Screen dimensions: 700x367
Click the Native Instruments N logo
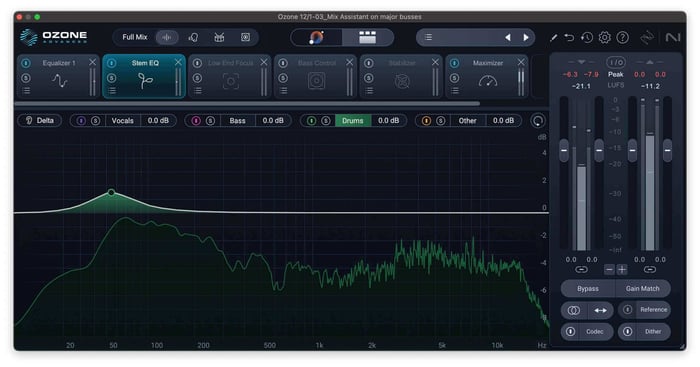673,38
